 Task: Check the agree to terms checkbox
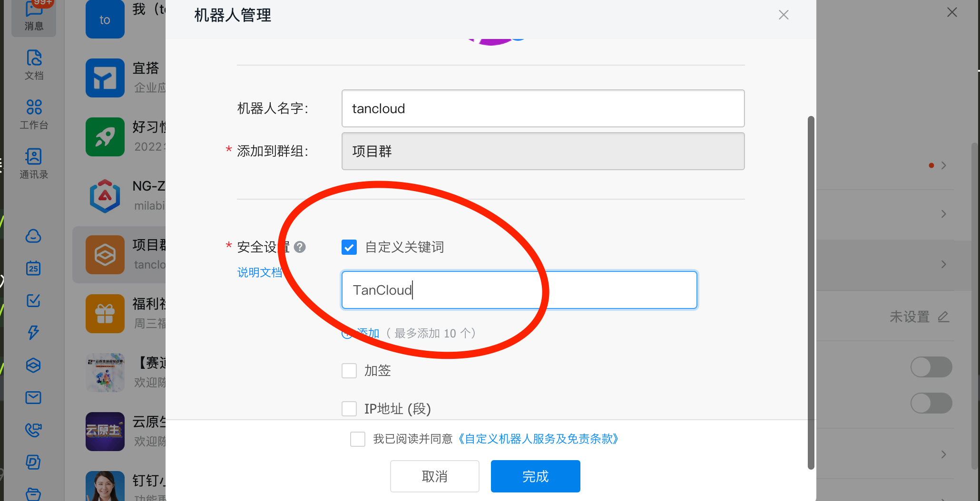[358, 439]
